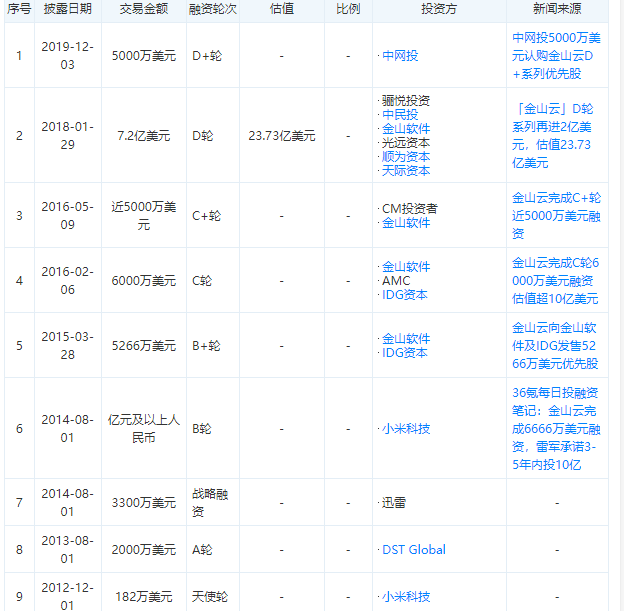
Task: Open news link 「金山云」D轮系列再进2亿美元
Action: coord(552,136)
